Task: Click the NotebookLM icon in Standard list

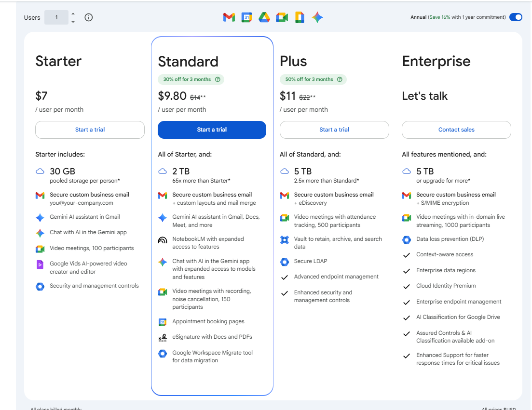Action: click(x=163, y=240)
